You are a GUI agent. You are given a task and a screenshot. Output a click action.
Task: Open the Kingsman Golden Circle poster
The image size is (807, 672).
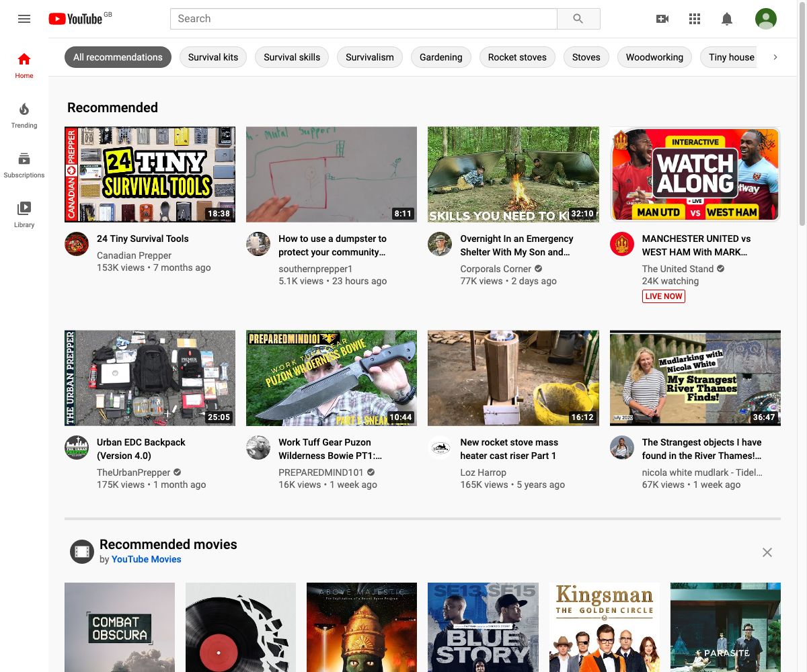tap(605, 627)
